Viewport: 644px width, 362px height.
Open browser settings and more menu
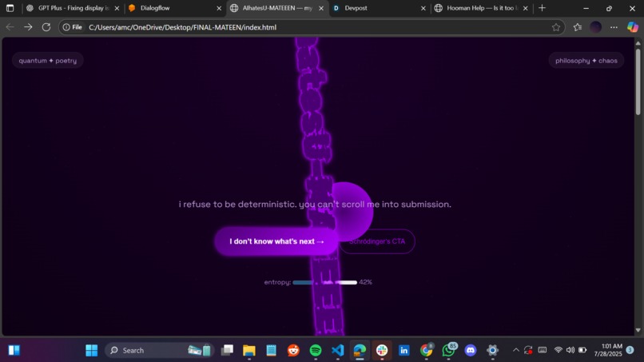[614, 27]
